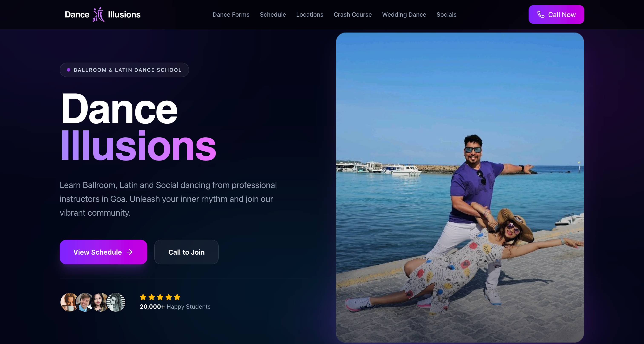644x344 pixels.
Task: Tap the Call Now button
Action: point(556,14)
